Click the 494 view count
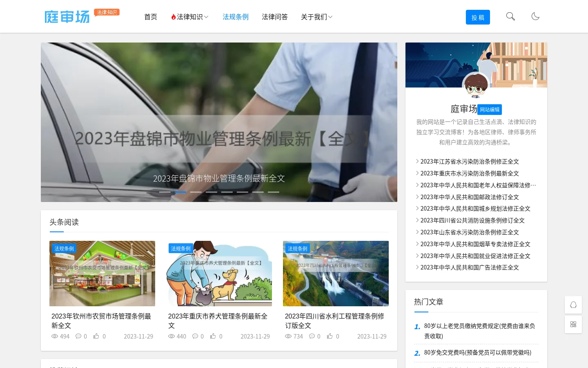 (x=65, y=337)
